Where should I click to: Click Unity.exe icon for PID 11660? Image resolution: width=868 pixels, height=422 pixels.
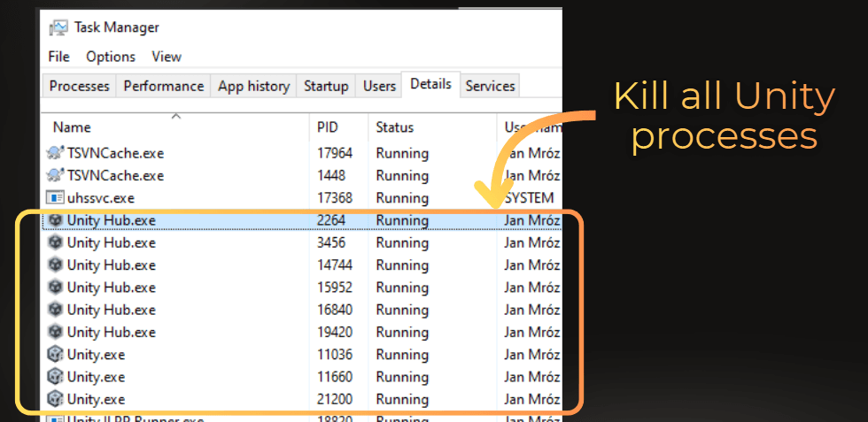[x=55, y=377]
